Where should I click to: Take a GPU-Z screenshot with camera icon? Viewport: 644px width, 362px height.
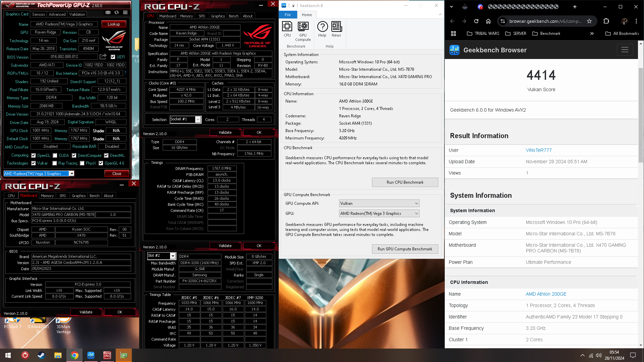point(108,13)
